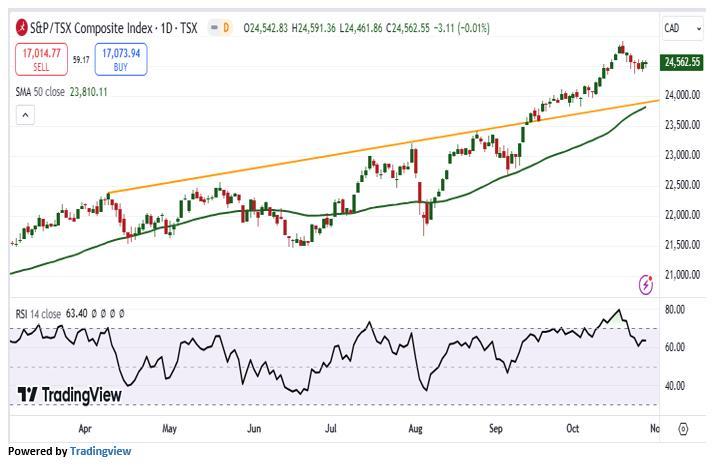Click the 80.00 level on RSI scale
Viewport: 721px width, 471px height.
pyautogui.click(x=675, y=310)
